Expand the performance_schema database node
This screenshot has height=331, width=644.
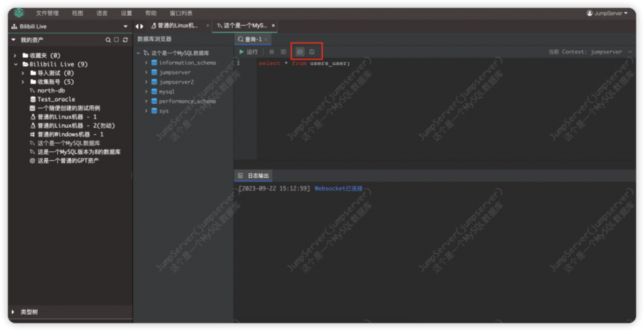click(x=146, y=101)
